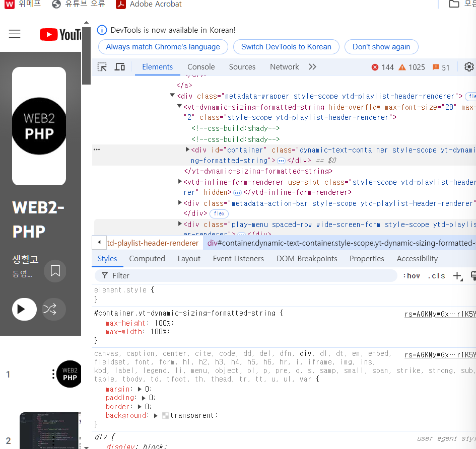Open the 위메프 bookmark
Screen dimensions: 476x449
[23, 4]
